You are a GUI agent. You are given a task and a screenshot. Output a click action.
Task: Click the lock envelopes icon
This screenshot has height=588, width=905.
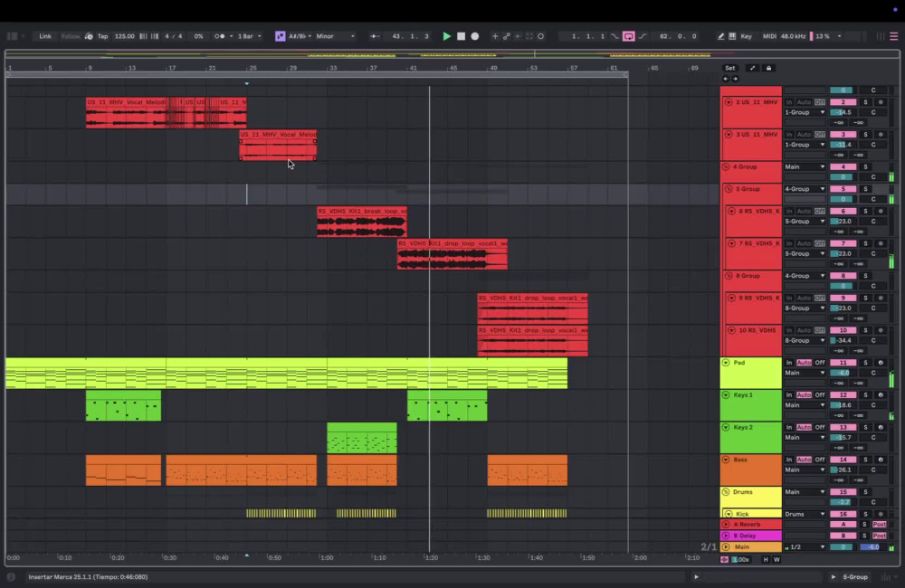tap(768, 68)
